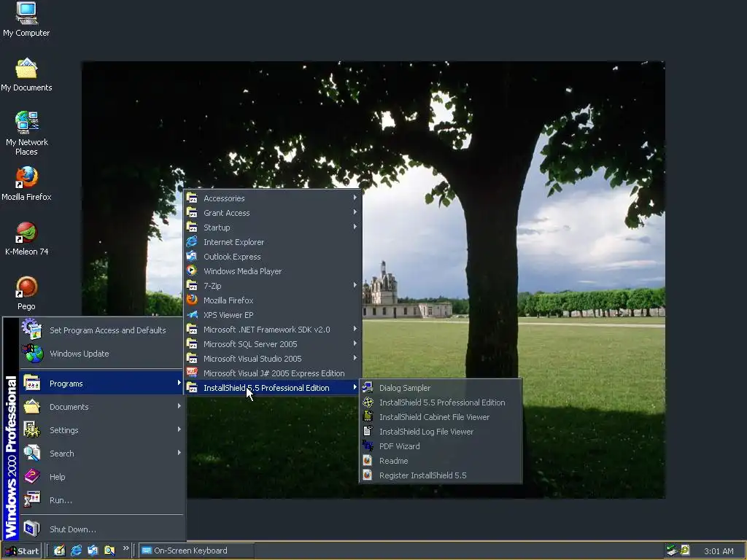Screen dimensions: 747x560
Task: Expand Microsoft Visual Studio 2005 submenu
Action: 273,359
